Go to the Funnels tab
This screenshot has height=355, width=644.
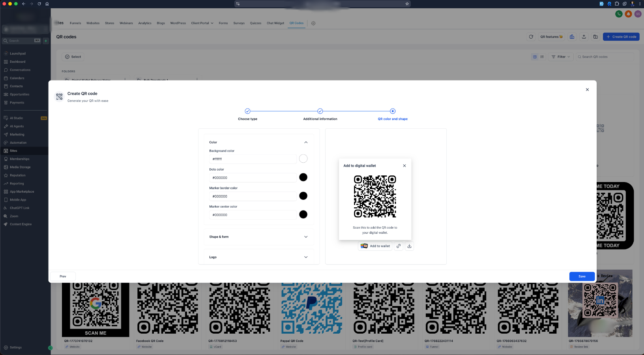click(75, 23)
